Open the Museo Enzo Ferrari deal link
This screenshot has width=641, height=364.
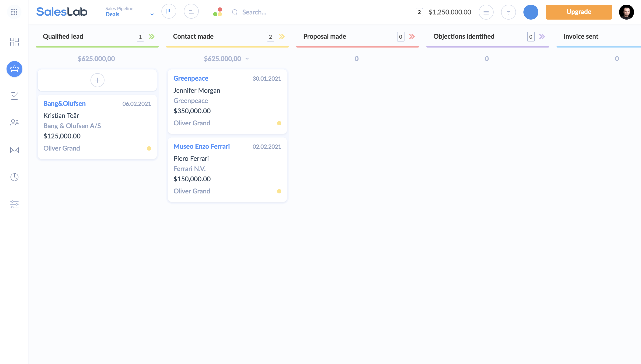[201, 146]
